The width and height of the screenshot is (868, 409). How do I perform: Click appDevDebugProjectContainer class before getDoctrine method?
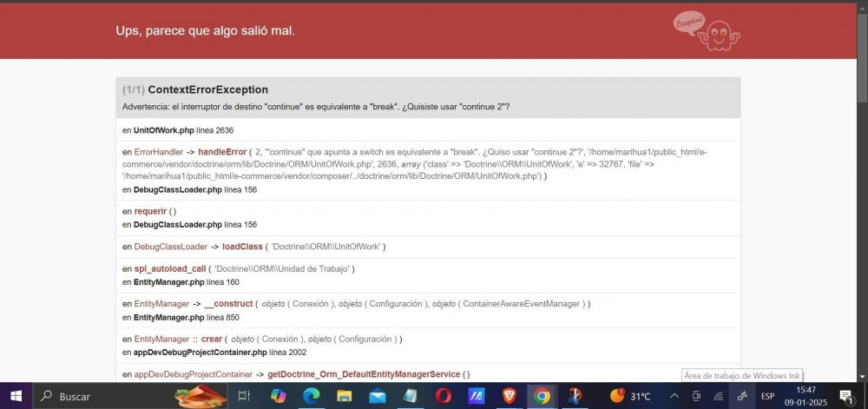194,374
